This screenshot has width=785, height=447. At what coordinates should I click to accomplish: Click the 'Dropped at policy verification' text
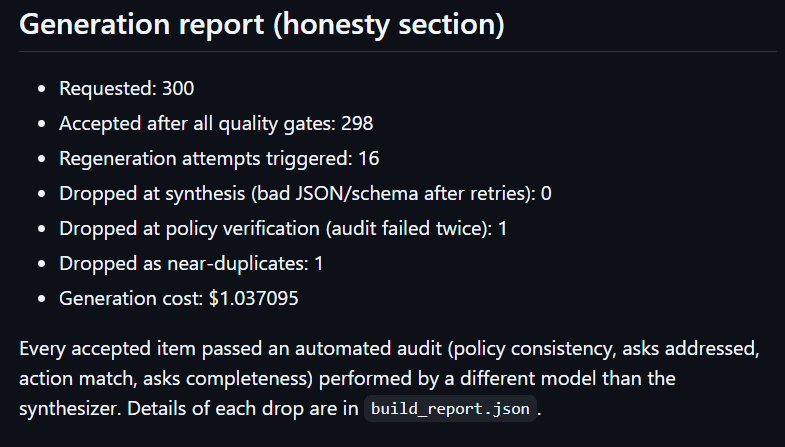pos(189,229)
